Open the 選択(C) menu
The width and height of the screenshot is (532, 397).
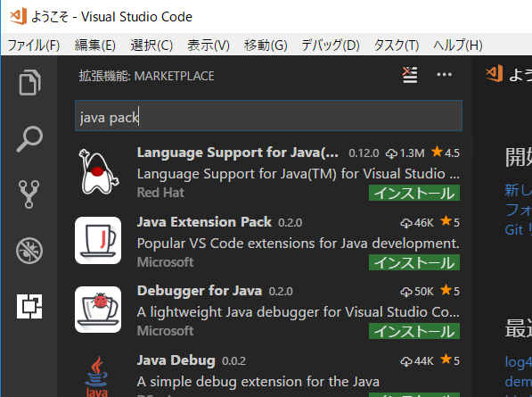coord(151,45)
